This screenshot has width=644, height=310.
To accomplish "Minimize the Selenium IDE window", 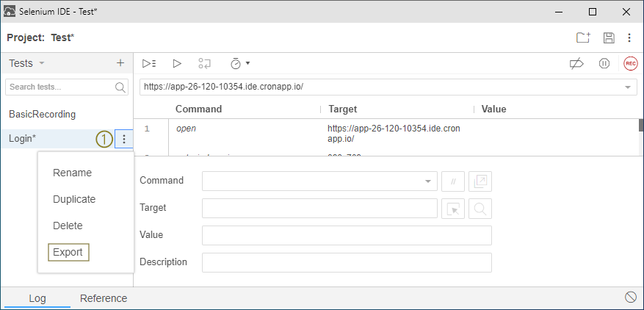I will (559, 12).
